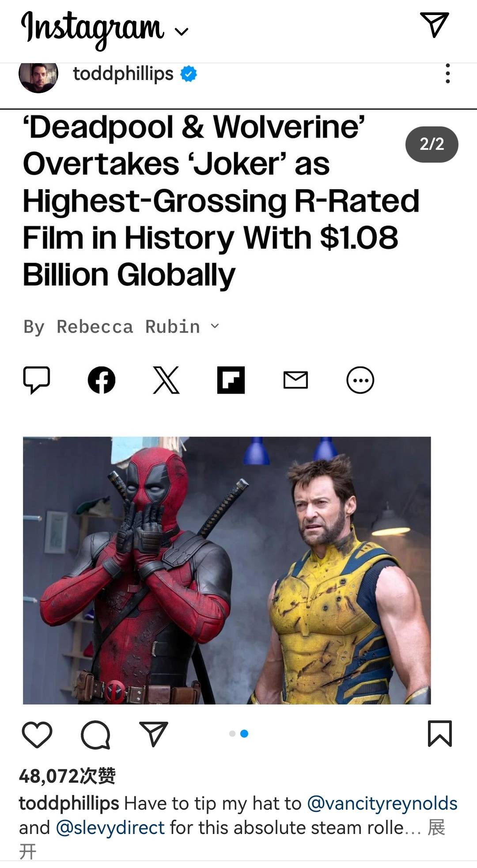
Task: Save post with bookmark icon
Action: point(440,734)
